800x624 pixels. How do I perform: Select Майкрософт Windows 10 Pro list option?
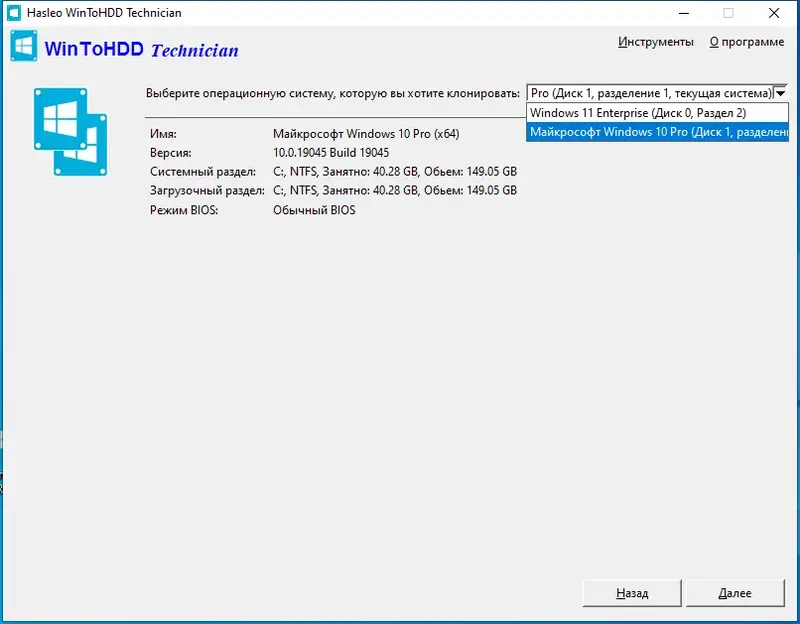coord(657,132)
